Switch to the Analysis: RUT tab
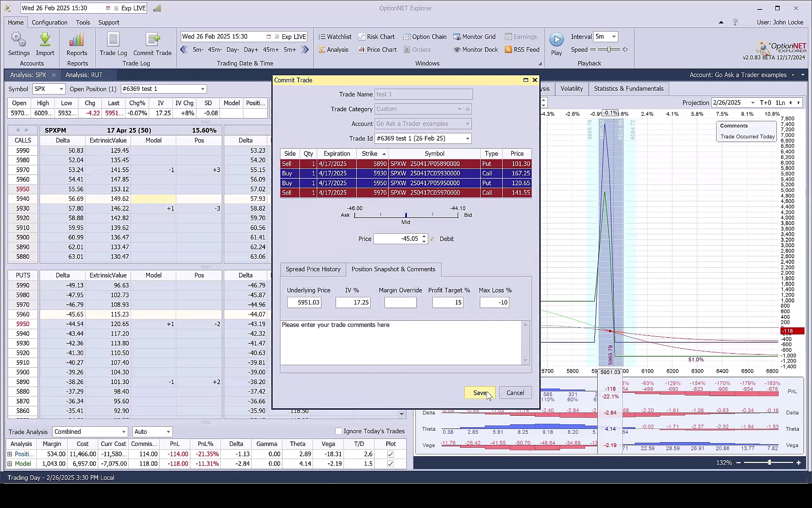The height and width of the screenshot is (508, 812). pyautogui.click(x=84, y=75)
